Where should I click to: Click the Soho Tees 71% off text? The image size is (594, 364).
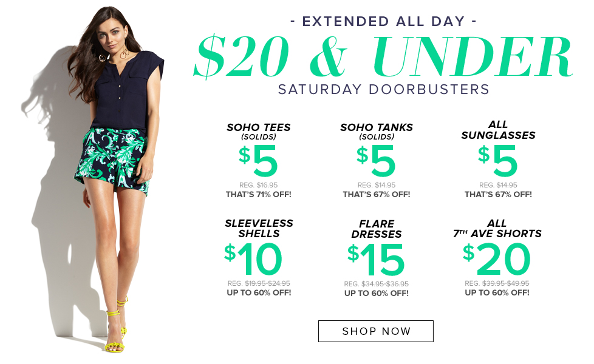(x=259, y=195)
